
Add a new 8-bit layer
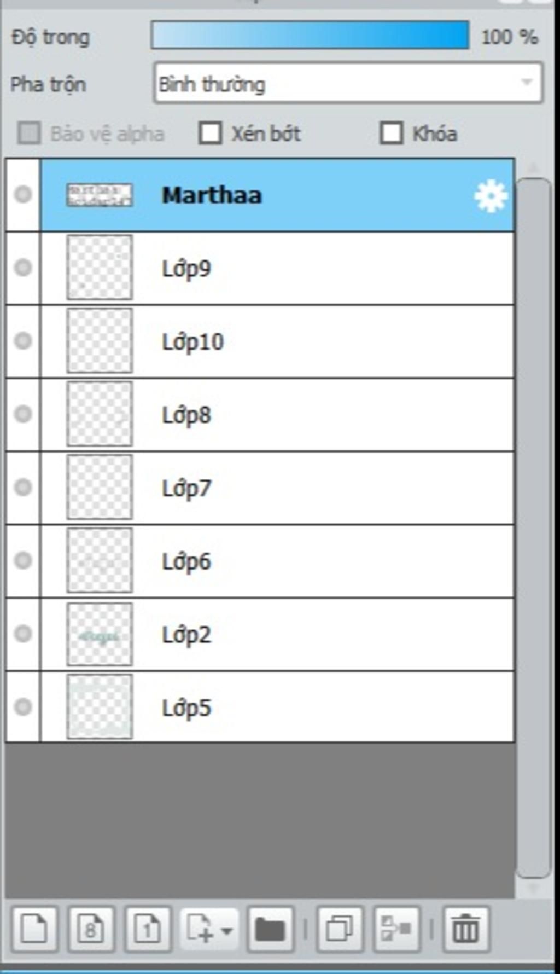tap(91, 929)
